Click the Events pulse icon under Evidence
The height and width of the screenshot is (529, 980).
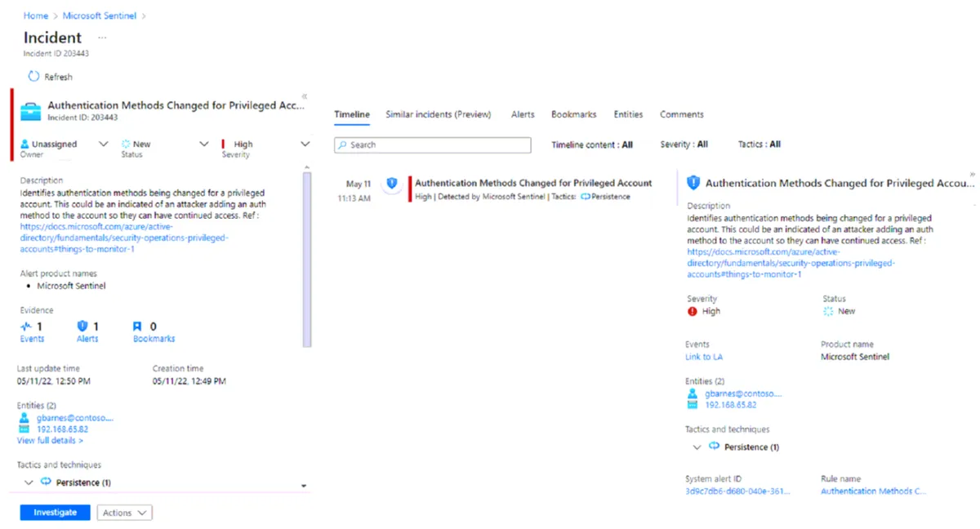27,327
